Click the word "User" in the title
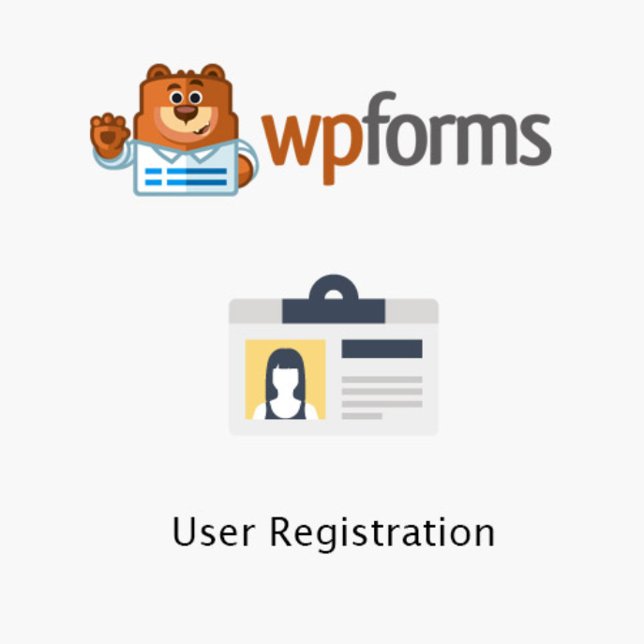This screenshot has width=644, height=644. coord(213,532)
